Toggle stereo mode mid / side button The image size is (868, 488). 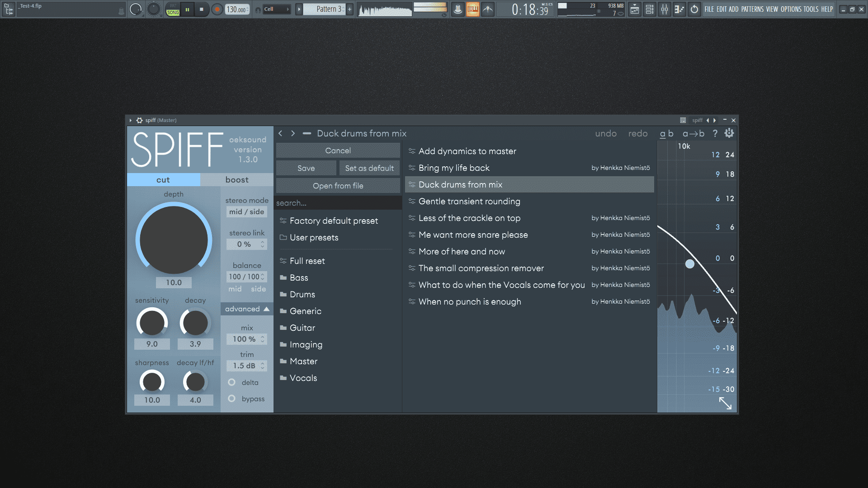[247, 211]
